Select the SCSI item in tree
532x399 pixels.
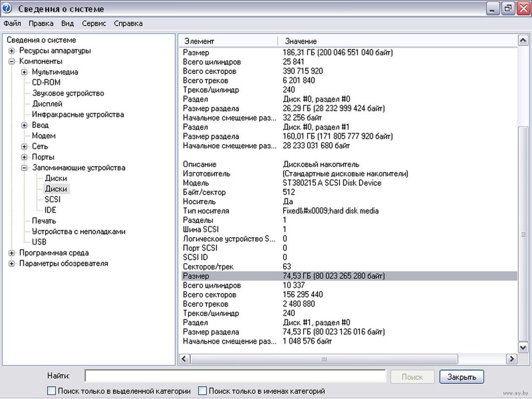tap(53, 199)
